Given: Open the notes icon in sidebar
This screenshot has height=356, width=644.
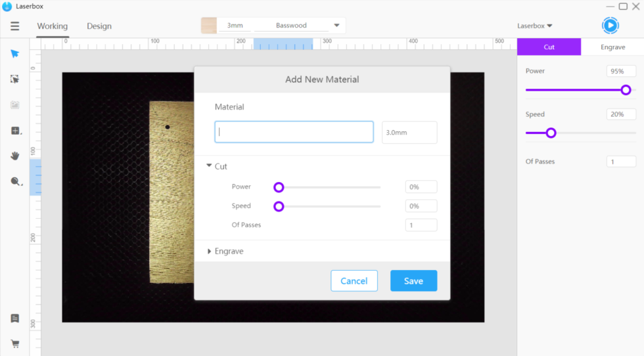Looking at the screenshot, I should coord(14,318).
